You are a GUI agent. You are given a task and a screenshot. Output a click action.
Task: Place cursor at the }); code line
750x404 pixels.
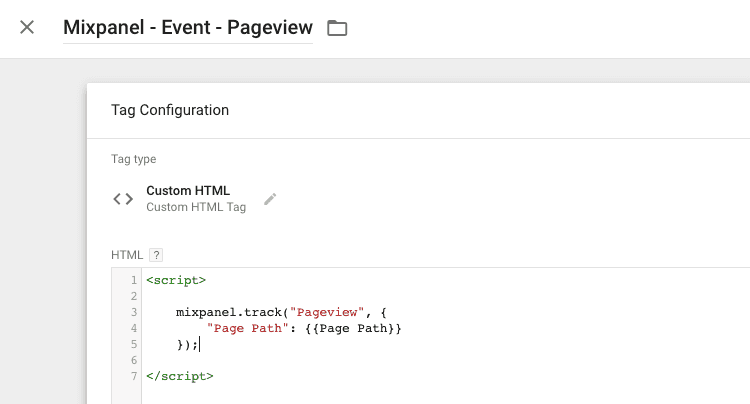pos(188,344)
